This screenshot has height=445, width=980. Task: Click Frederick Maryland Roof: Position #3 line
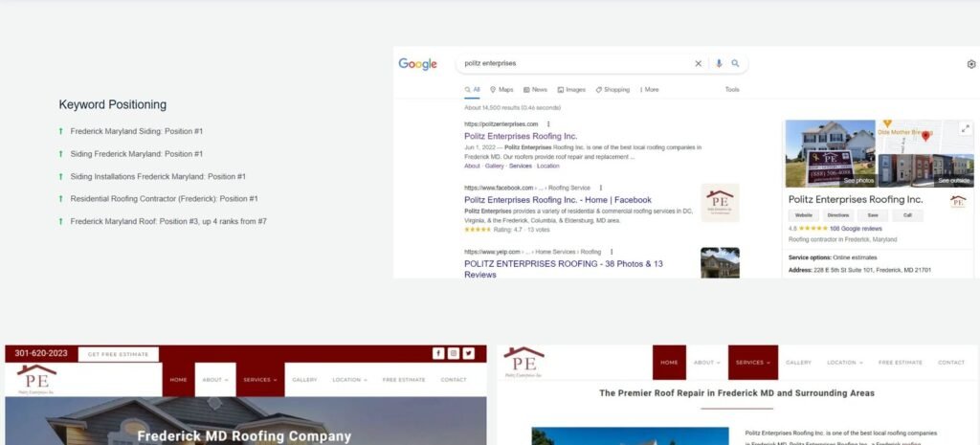click(x=168, y=221)
